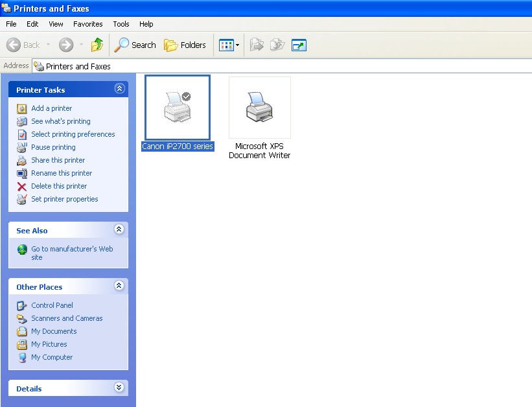Click the Add a printer icon

click(x=22, y=109)
